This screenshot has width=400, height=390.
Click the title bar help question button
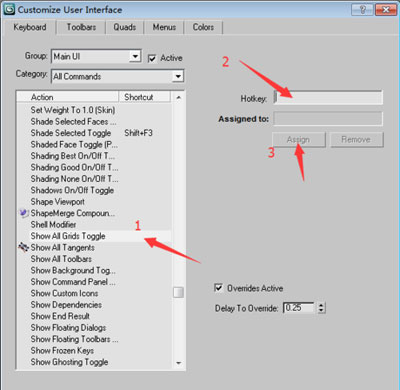[x=363, y=9]
